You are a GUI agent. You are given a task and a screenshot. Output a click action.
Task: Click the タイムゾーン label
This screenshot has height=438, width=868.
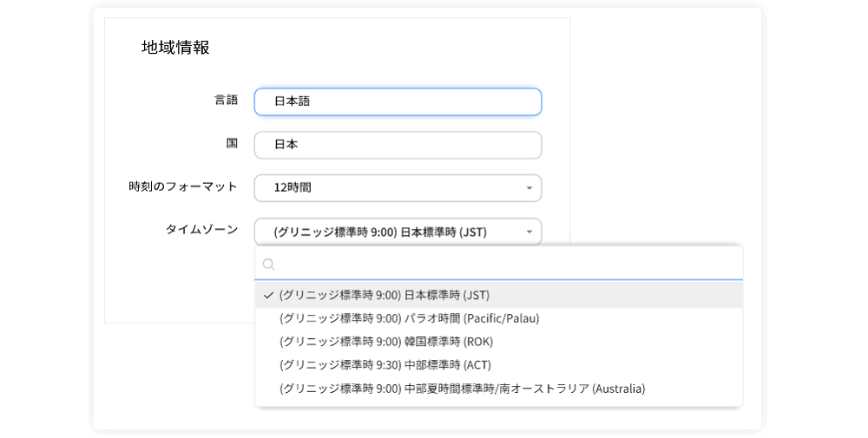pyautogui.click(x=202, y=230)
